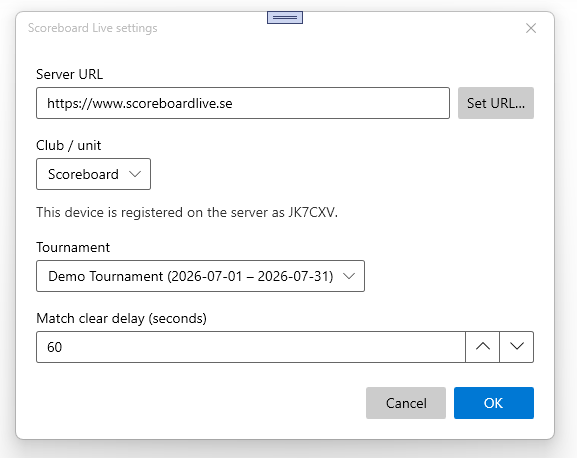The image size is (577, 458).
Task: Decrease match clear delay with down arrow
Action: 517,347
